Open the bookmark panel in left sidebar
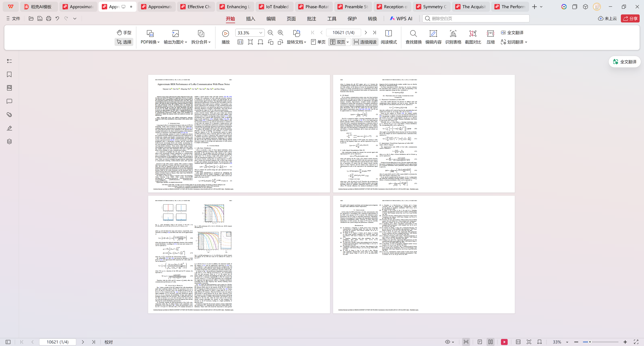 click(x=9, y=74)
